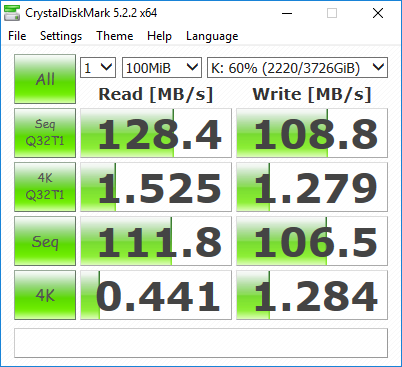
Task: Run all benchmarks with All button
Action: click(45, 79)
